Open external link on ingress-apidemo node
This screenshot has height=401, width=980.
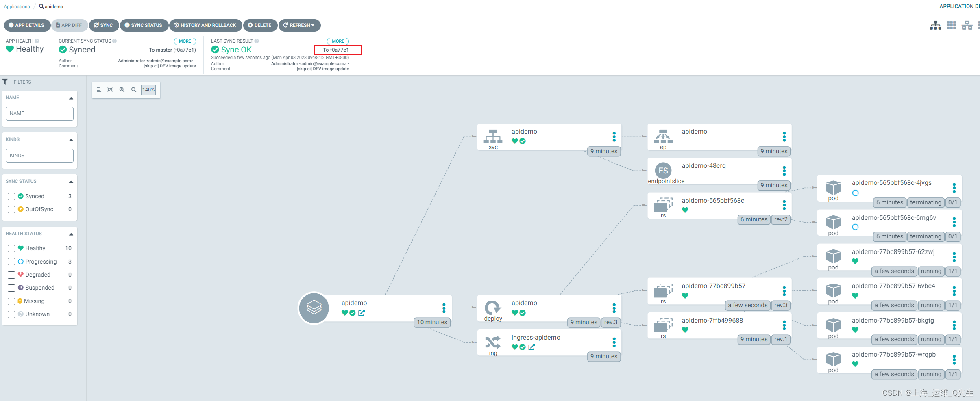click(531, 347)
